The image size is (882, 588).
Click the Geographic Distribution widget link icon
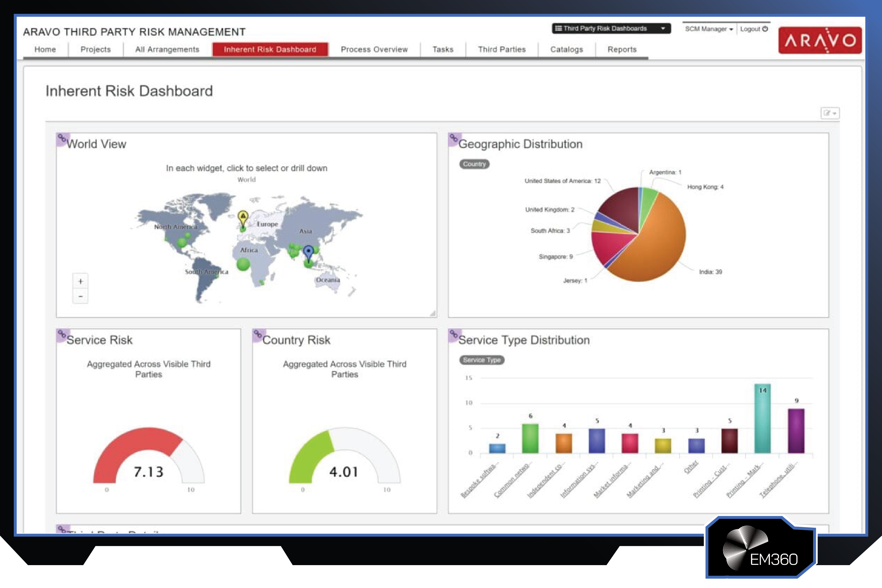click(454, 138)
